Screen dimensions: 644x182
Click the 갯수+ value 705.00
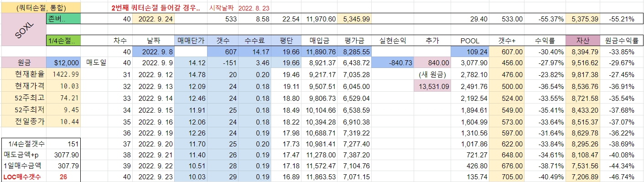(x=507, y=177)
